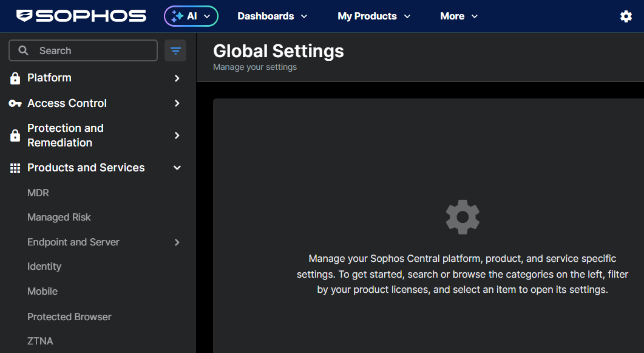644x353 pixels.
Task: Expand the Protection and Remediation chevron
Action: 177,135
